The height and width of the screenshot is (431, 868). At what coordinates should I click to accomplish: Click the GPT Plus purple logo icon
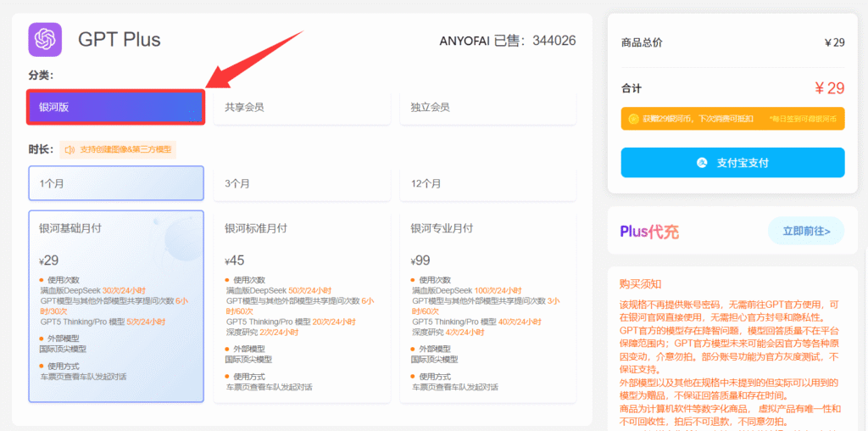(x=45, y=39)
